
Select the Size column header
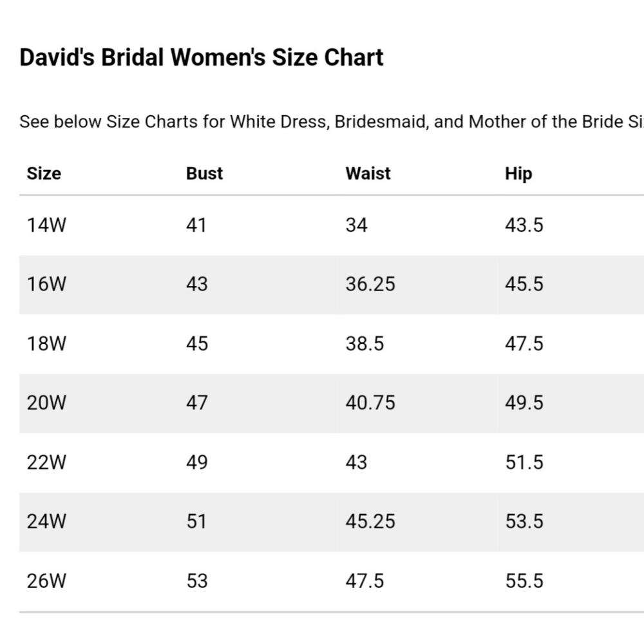[x=44, y=173]
